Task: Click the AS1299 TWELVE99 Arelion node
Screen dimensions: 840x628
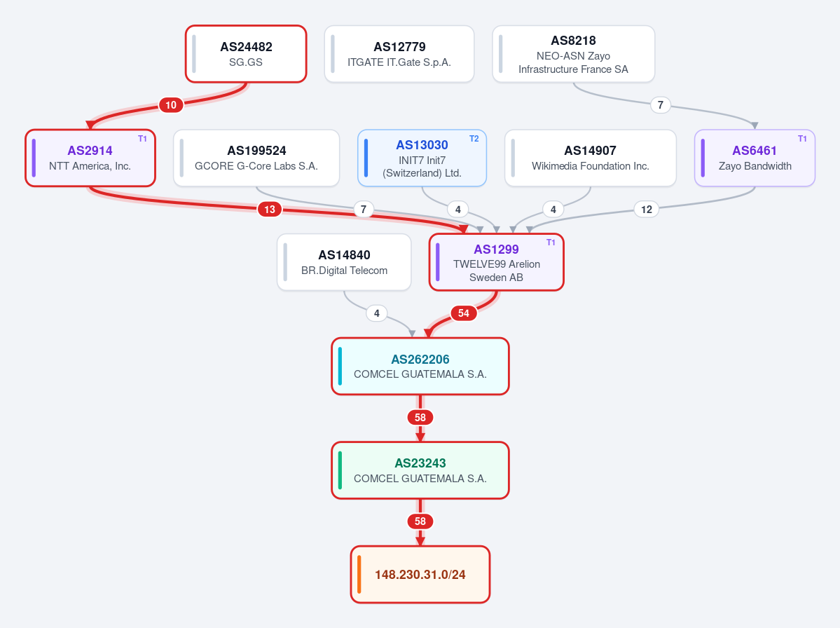Action: (x=497, y=262)
